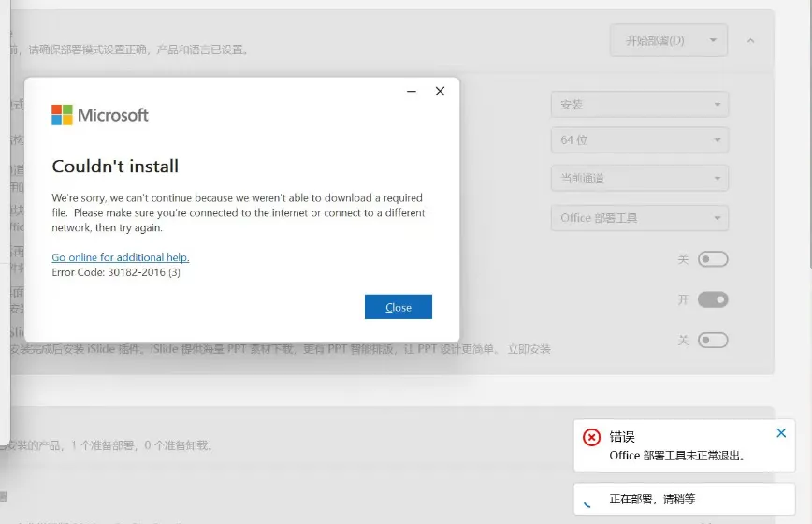Open the 64 位 architecture dropdown

640,139
